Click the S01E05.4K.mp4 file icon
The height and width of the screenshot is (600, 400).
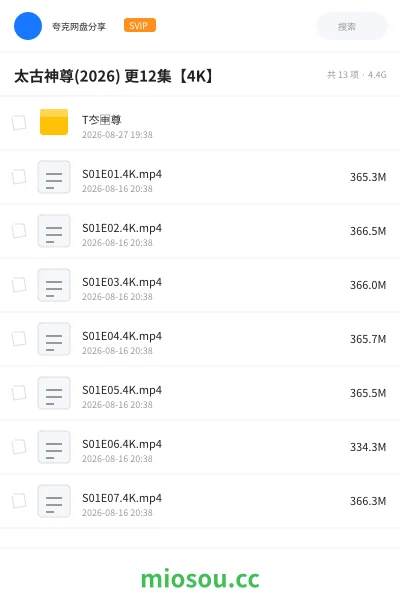(54, 393)
